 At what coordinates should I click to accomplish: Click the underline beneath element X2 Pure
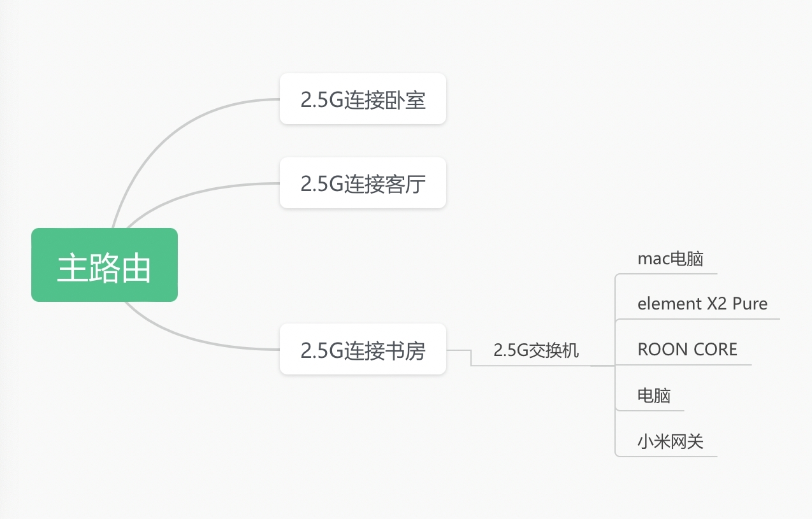pos(701,319)
